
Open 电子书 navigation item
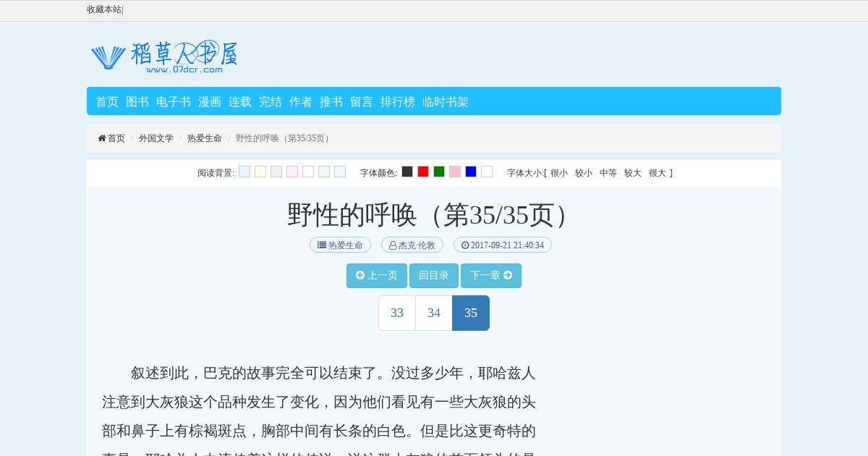(174, 102)
